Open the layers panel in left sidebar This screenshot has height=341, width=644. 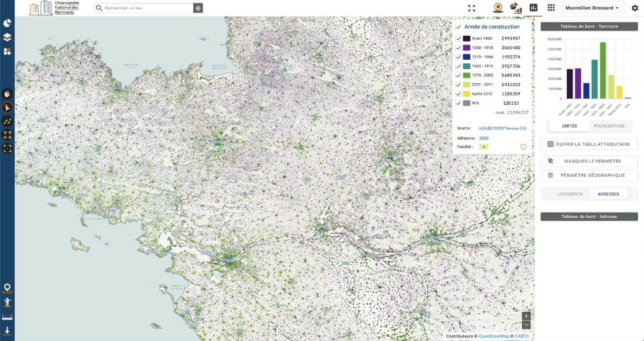click(x=7, y=37)
